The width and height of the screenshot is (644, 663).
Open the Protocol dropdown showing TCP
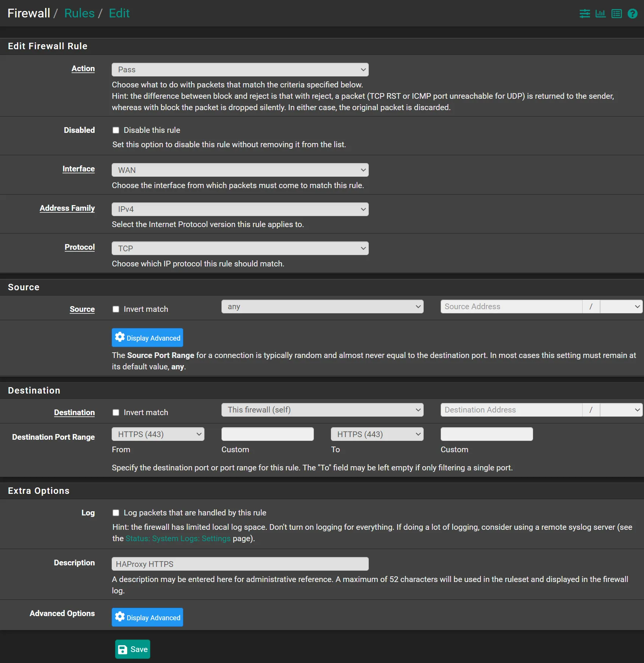click(x=240, y=248)
